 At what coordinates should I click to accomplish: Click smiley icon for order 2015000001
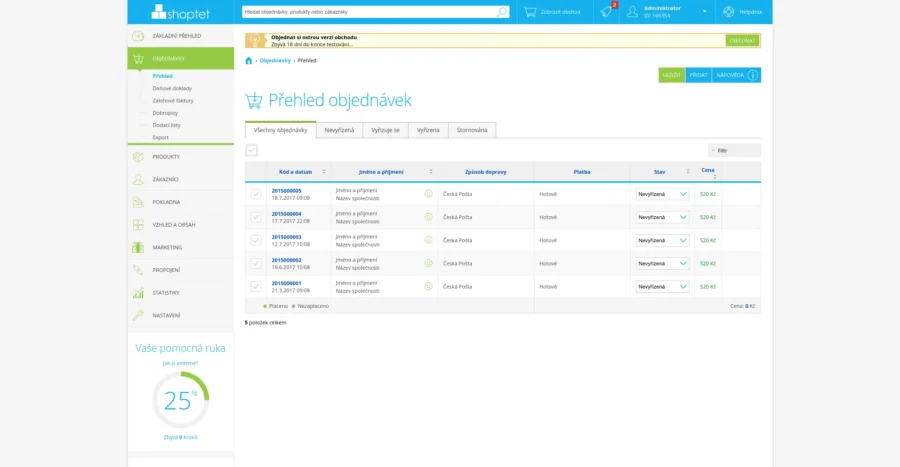(428, 286)
